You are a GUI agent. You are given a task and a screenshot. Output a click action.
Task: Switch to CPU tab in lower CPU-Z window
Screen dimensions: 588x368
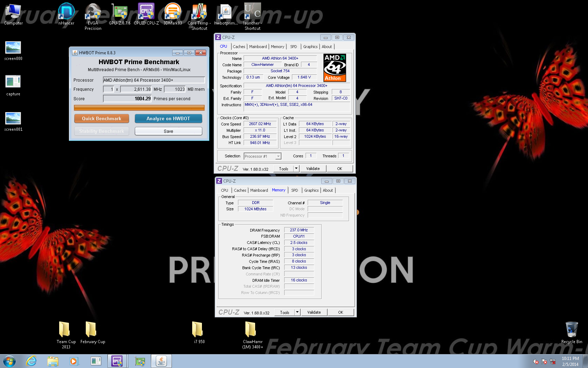coord(225,190)
